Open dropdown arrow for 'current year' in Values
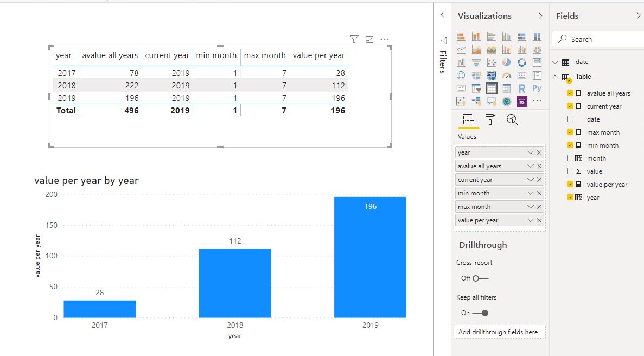 pos(531,180)
